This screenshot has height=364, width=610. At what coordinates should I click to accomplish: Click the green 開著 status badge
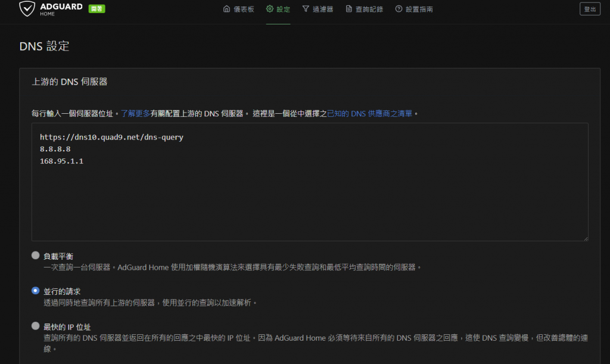click(97, 9)
